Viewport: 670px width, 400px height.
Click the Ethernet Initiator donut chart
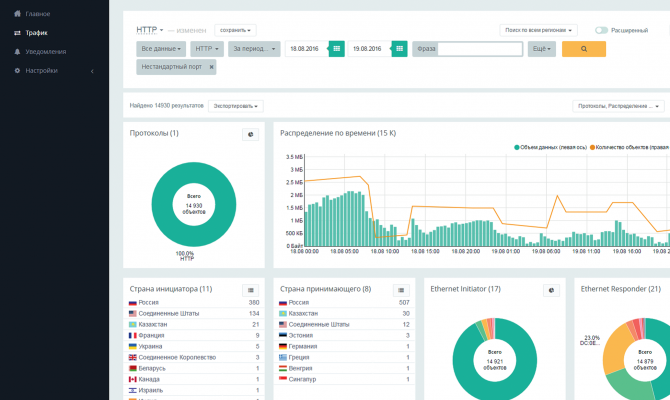pos(463,360)
